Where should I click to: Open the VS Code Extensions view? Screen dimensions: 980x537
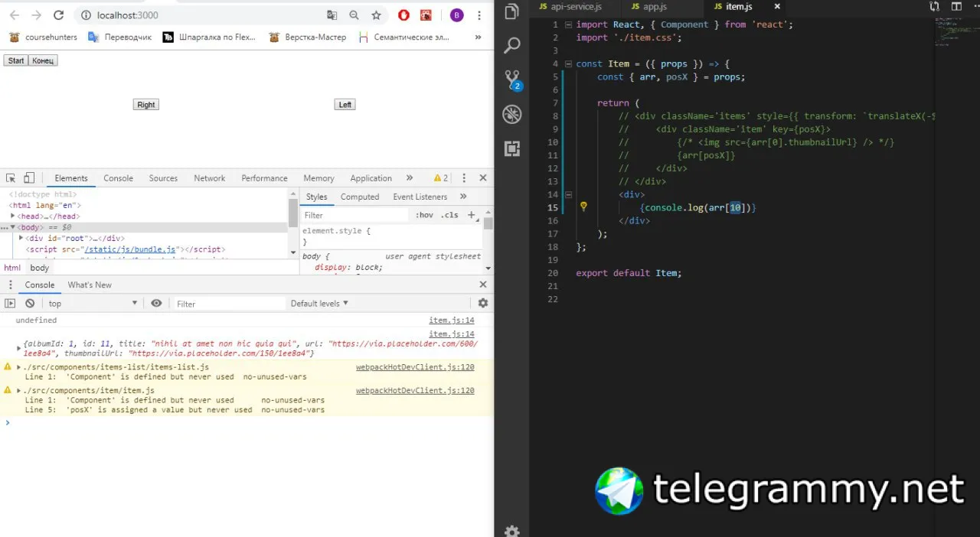pos(511,149)
